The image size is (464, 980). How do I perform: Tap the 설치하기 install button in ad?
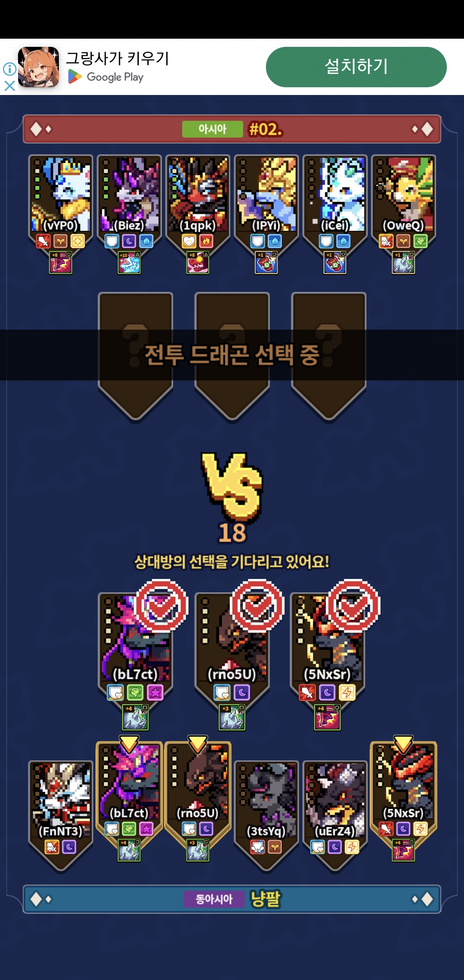click(356, 67)
